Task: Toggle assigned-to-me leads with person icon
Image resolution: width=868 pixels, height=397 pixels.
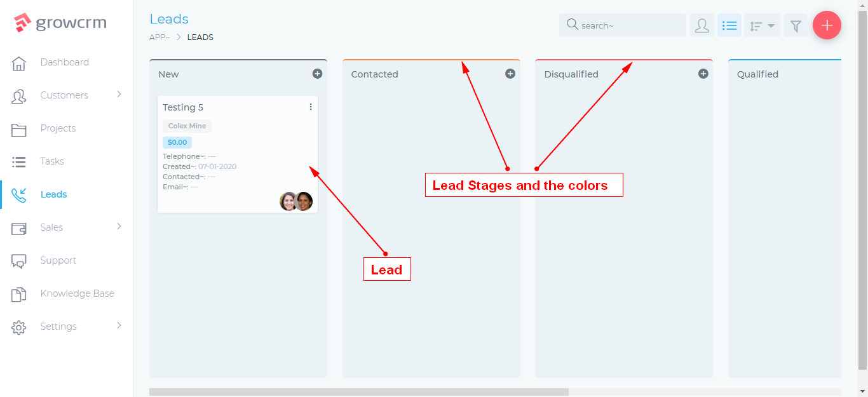Action: click(x=702, y=25)
